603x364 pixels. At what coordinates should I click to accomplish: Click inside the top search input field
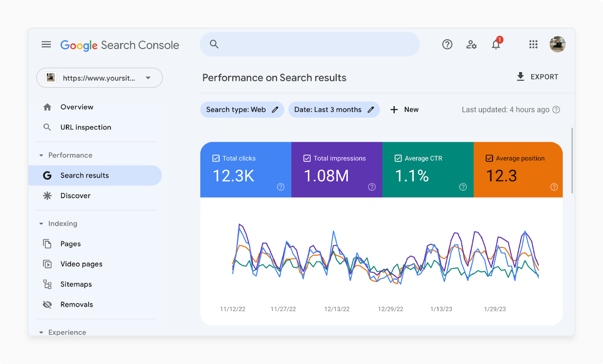point(310,44)
